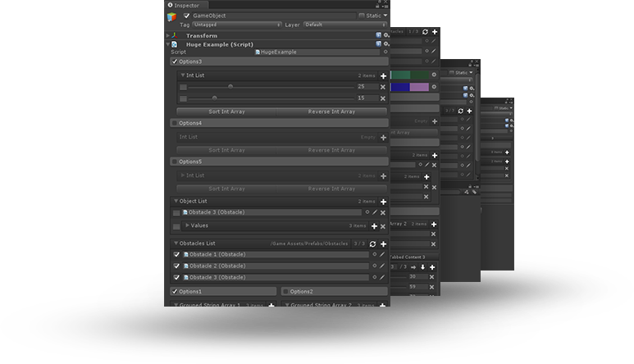This screenshot has height=364, width=634.
Task: Open help book icon for Transform
Action: [378, 35]
